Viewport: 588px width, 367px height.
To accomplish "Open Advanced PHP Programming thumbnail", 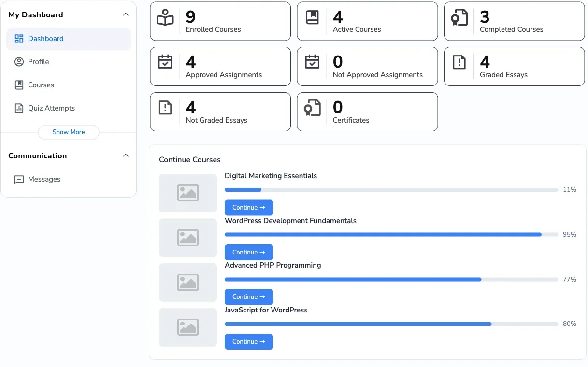I will pyautogui.click(x=188, y=282).
